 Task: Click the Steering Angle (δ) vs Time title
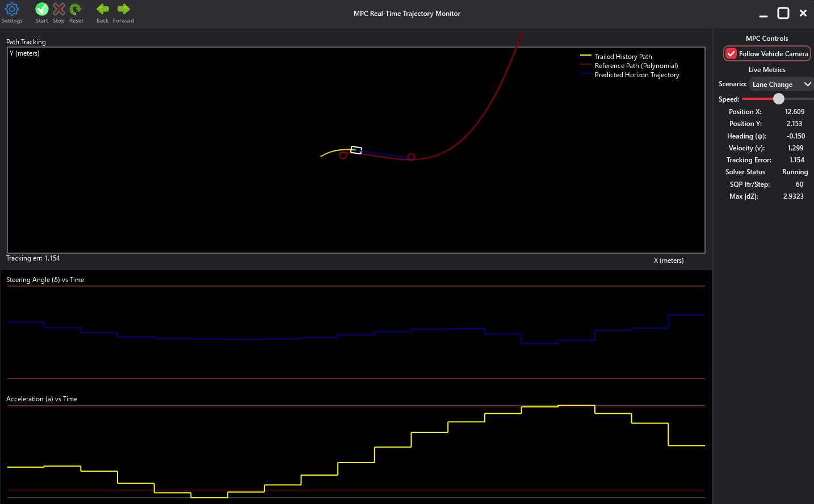coord(45,280)
